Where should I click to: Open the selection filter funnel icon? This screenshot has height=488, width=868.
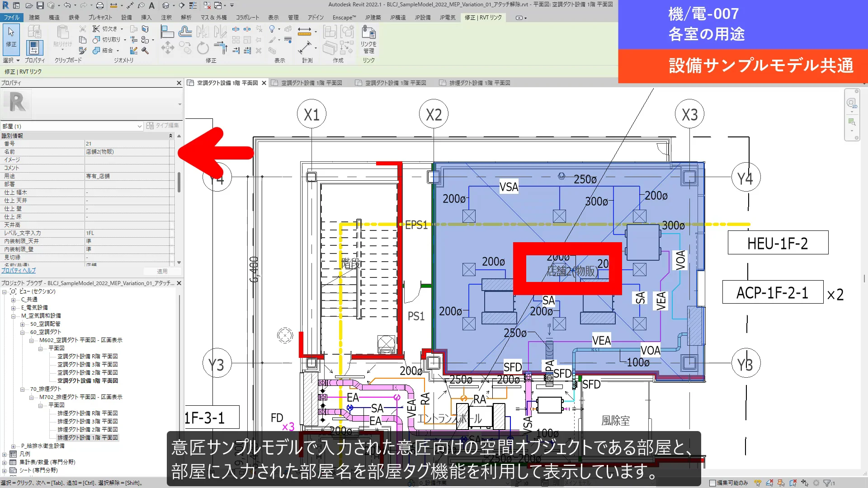coord(827,483)
